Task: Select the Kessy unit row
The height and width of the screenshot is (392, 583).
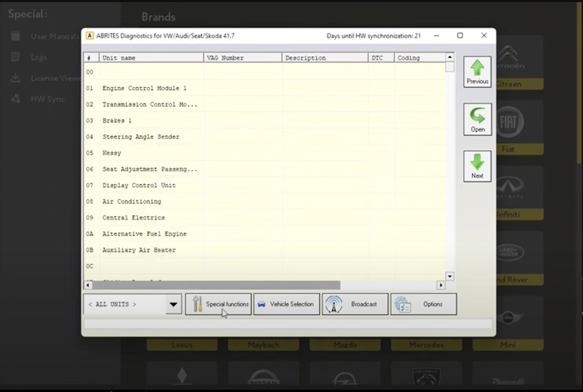Action: tap(265, 153)
